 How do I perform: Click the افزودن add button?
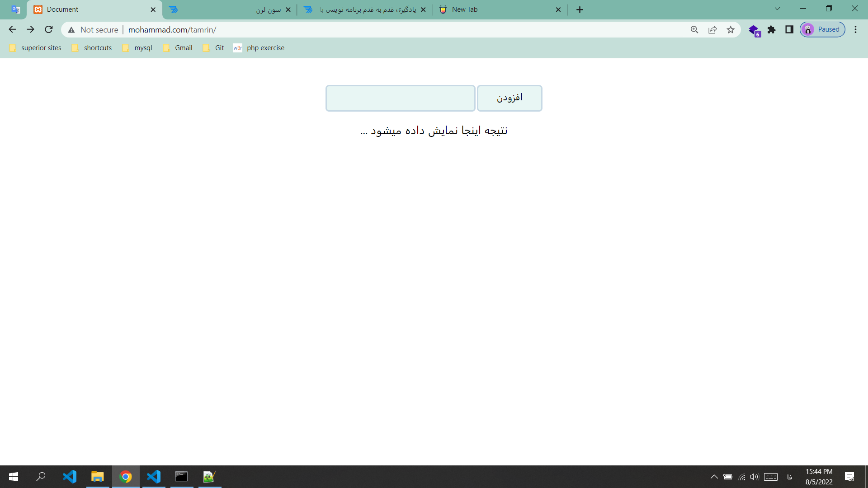[509, 98]
